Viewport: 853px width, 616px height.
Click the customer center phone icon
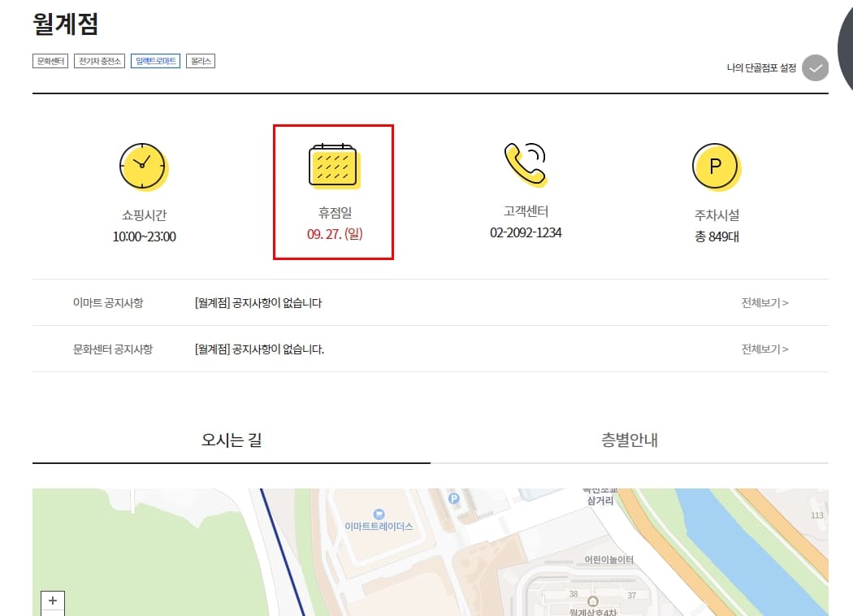525,164
